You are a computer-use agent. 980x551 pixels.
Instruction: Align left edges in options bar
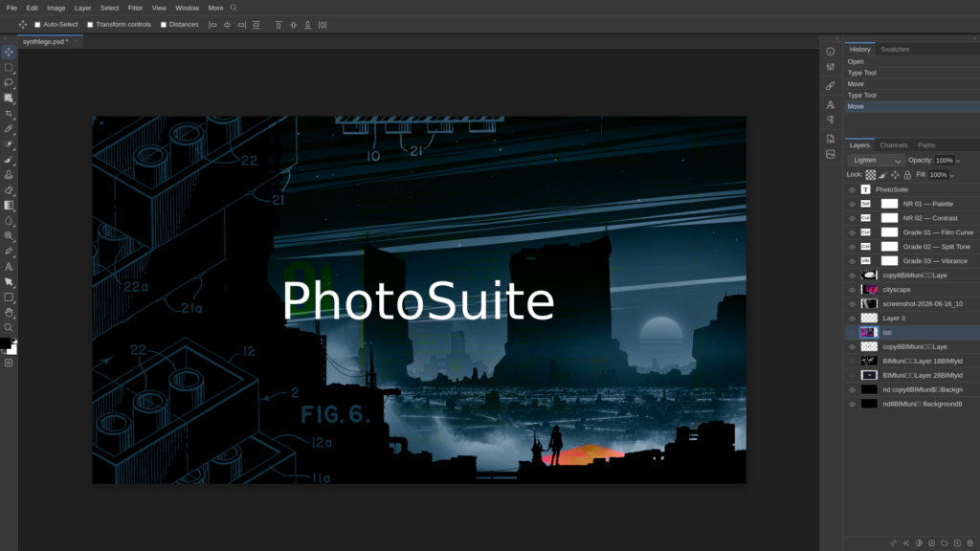212,25
